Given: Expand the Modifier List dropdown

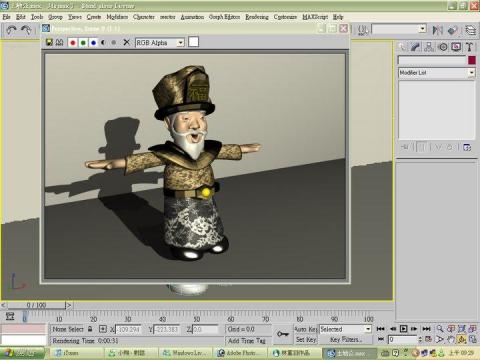Looking at the screenshot, I should (x=471, y=73).
